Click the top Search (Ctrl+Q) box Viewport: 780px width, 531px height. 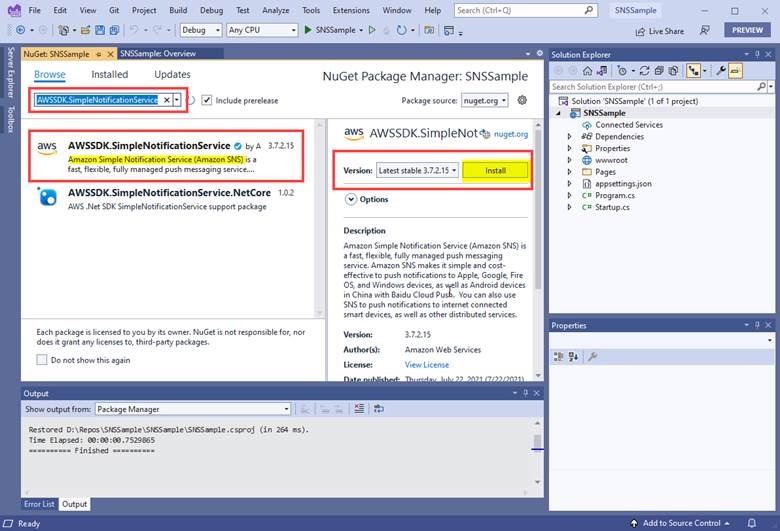(x=525, y=10)
